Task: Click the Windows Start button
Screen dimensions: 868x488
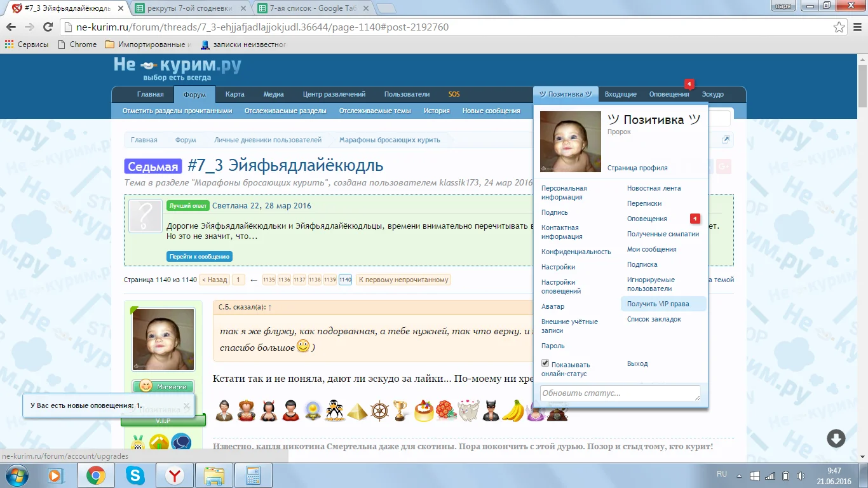Action: click(15, 475)
